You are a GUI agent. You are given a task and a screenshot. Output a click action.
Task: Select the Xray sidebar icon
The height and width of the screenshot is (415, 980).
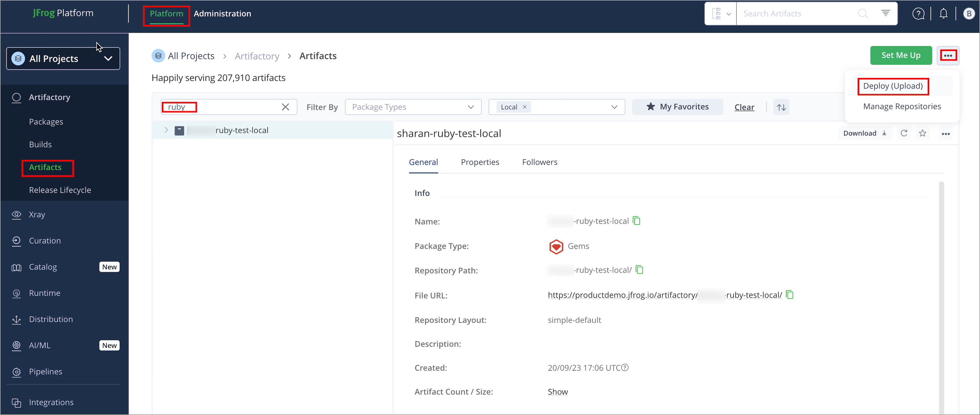[17, 214]
